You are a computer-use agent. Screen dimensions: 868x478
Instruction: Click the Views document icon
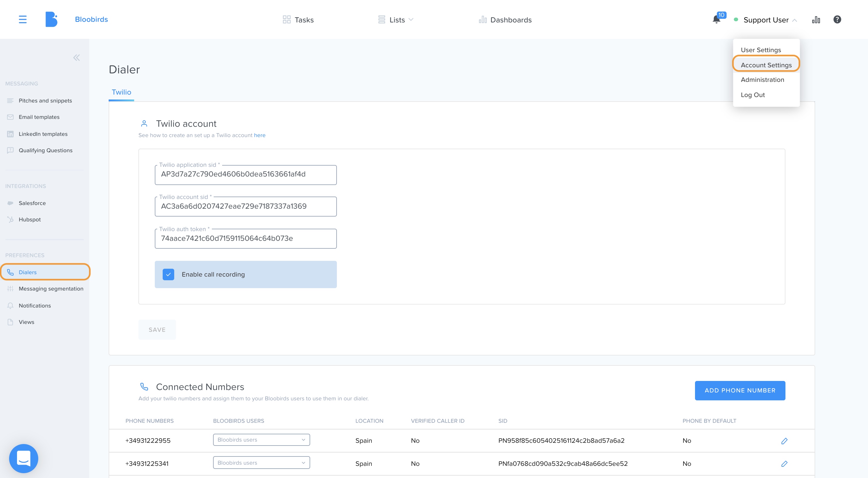pyautogui.click(x=10, y=322)
